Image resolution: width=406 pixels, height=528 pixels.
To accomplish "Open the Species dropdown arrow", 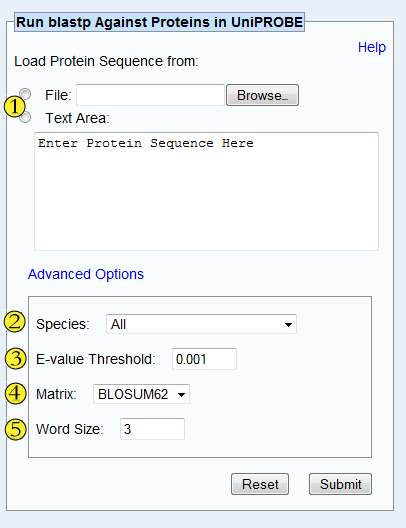I will point(288,325).
